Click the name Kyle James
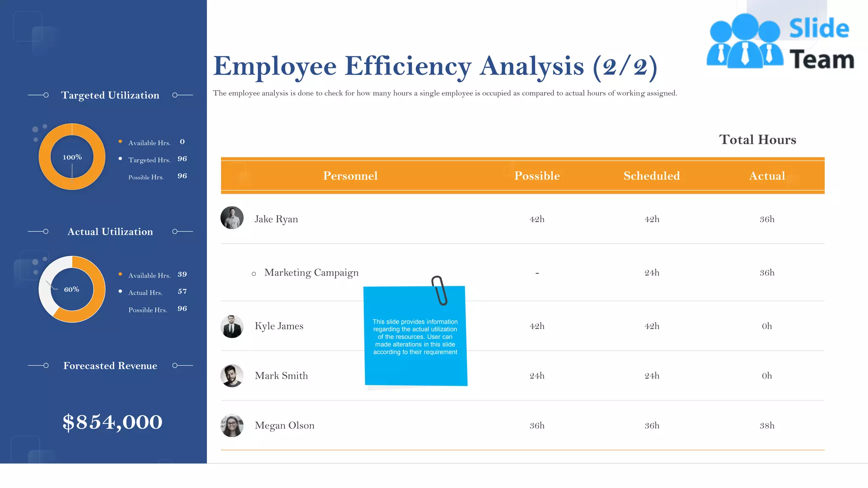The image size is (868, 488). coord(279,326)
